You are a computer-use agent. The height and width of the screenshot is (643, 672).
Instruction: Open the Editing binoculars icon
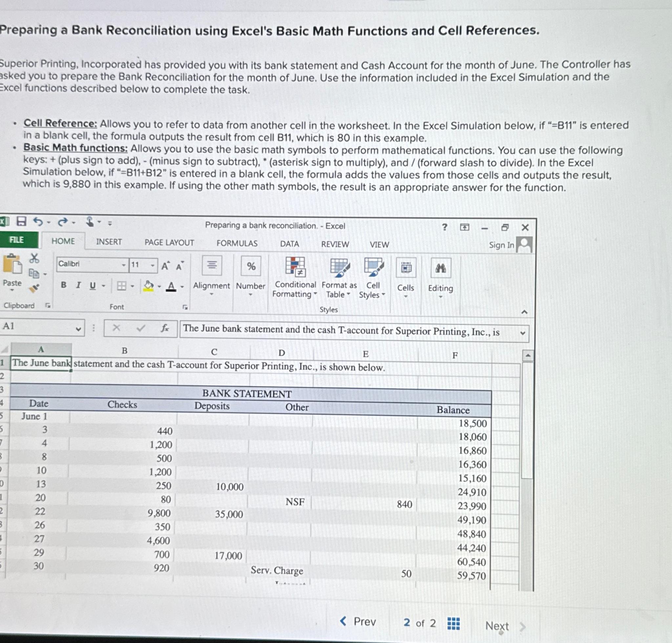441,269
